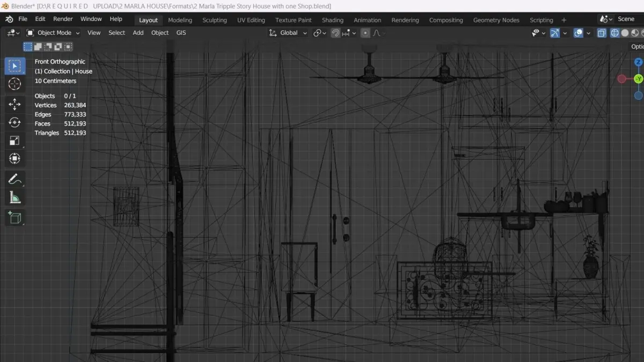Switch to the Geometry Nodes workspace tab
The image size is (644, 362).
pyautogui.click(x=496, y=20)
